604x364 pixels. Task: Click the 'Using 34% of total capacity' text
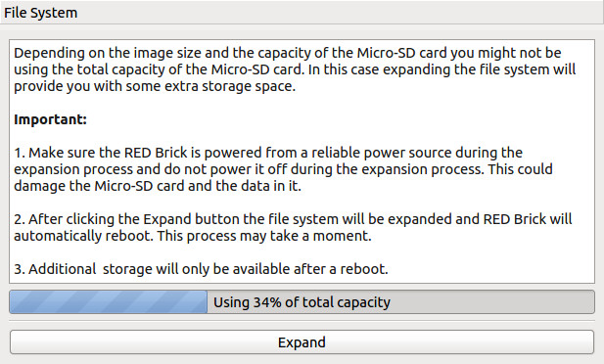302,302
